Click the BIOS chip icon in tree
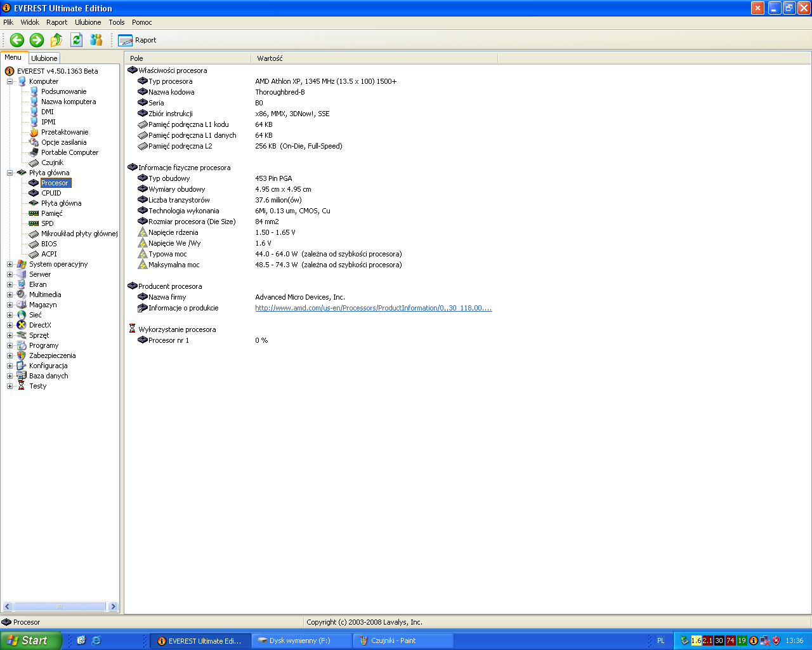The height and width of the screenshot is (650, 812). pos(34,244)
